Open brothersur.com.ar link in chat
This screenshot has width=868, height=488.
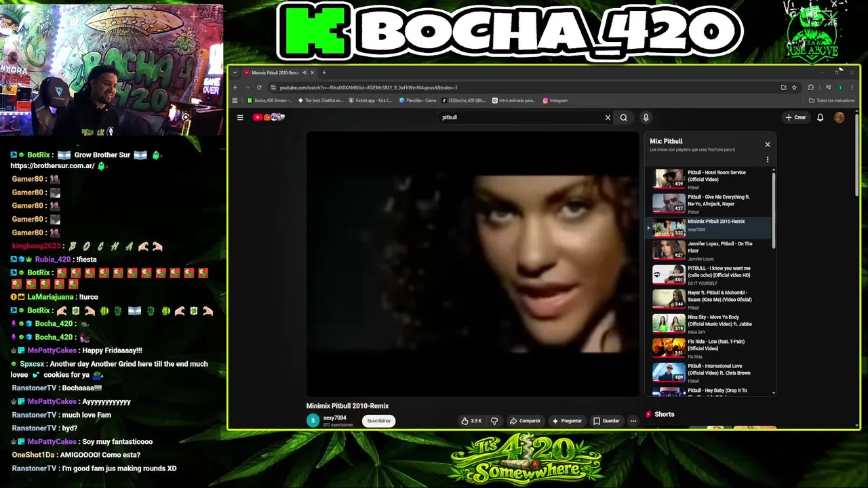point(53,166)
